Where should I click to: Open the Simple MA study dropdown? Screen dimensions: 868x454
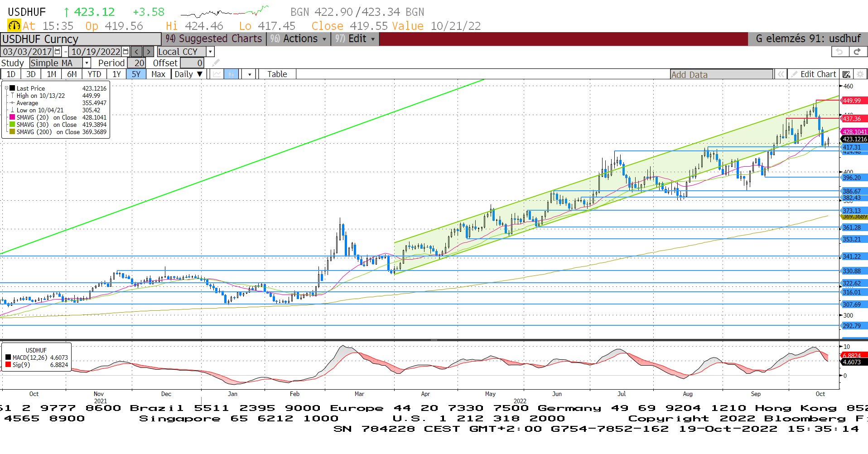(87, 63)
